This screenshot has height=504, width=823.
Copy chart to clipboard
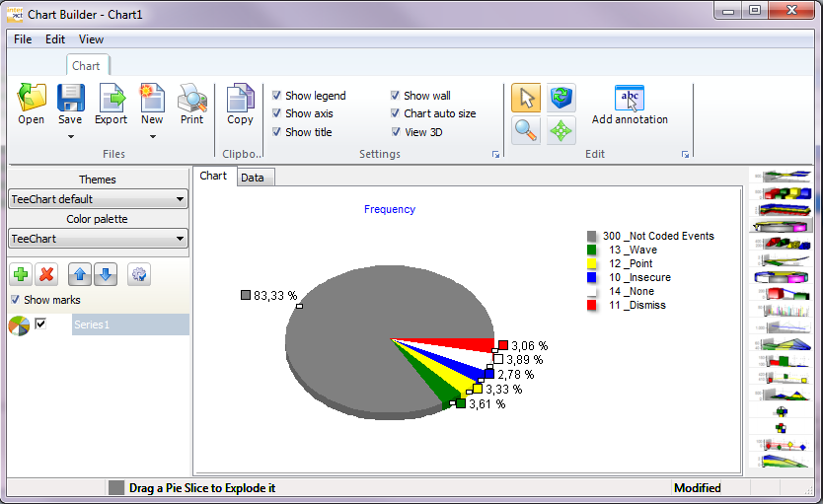[x=240, y=105]
